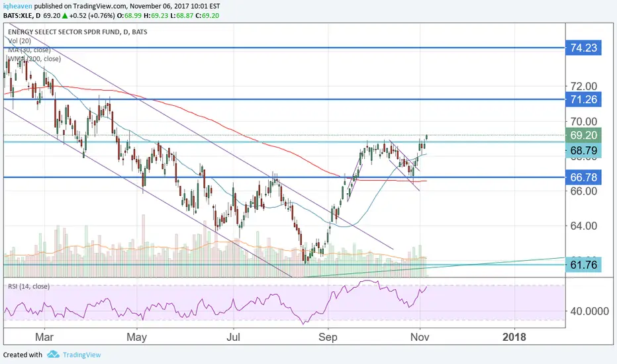Select the 61.76 price level label
Screen dimensions: 617x364
(x=583, y=265)
